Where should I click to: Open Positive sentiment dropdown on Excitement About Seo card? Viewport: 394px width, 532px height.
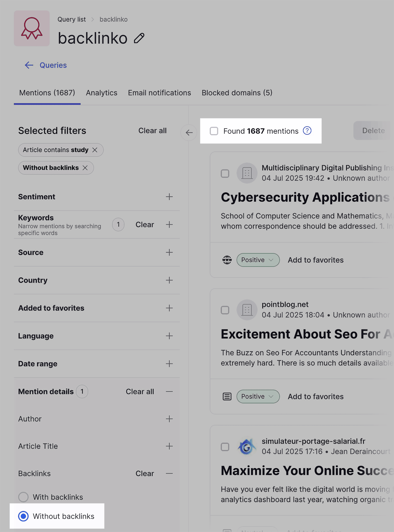[x=258, y=397]
